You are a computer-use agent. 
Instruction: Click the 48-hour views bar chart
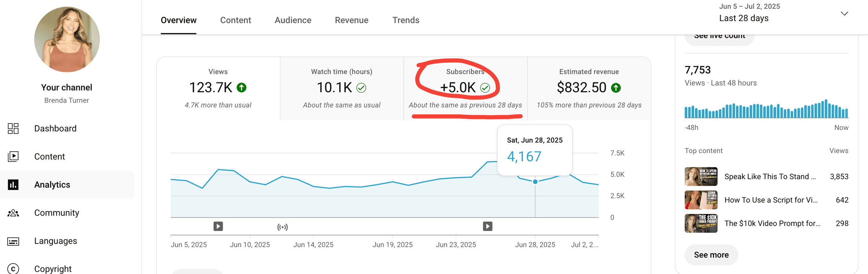[766, 109]
